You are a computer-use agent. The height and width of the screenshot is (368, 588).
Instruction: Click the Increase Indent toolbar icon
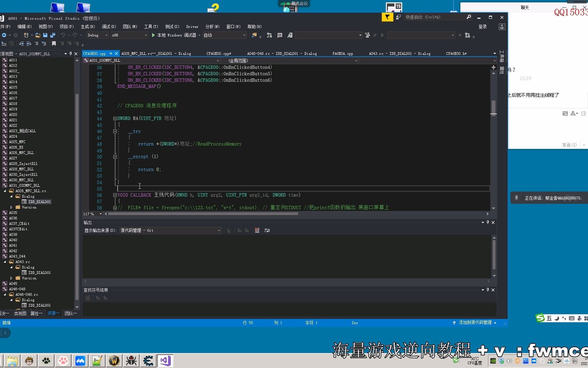tap(29, 44)
